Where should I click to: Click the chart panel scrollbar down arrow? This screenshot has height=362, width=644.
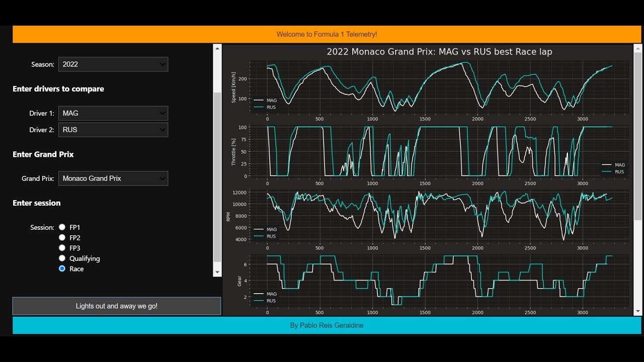pyautogui.click(x=638, y=312)
